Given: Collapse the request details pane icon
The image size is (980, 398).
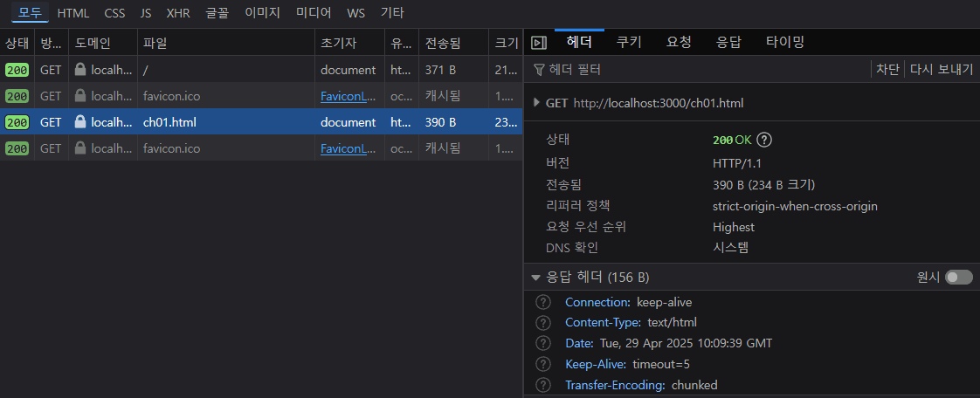Looking at the screenshot, I should tap(539, 42).
